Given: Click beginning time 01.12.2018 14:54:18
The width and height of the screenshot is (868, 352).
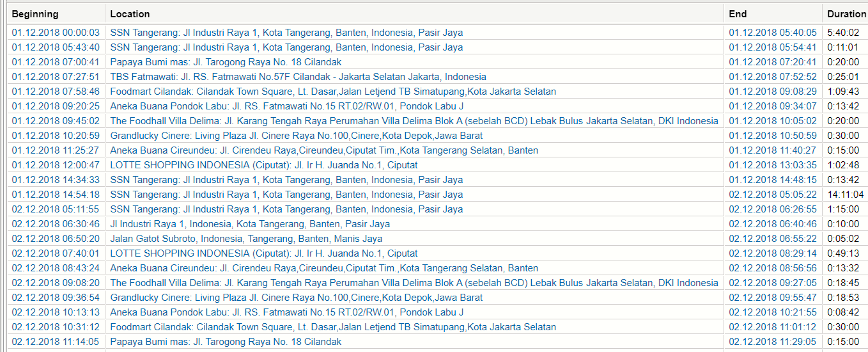Looking at the screenshot, I should click(56, 195).
